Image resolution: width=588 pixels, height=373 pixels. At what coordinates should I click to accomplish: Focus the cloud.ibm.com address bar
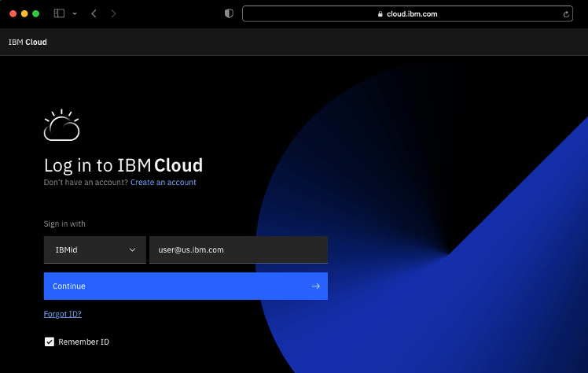[407, 14]
